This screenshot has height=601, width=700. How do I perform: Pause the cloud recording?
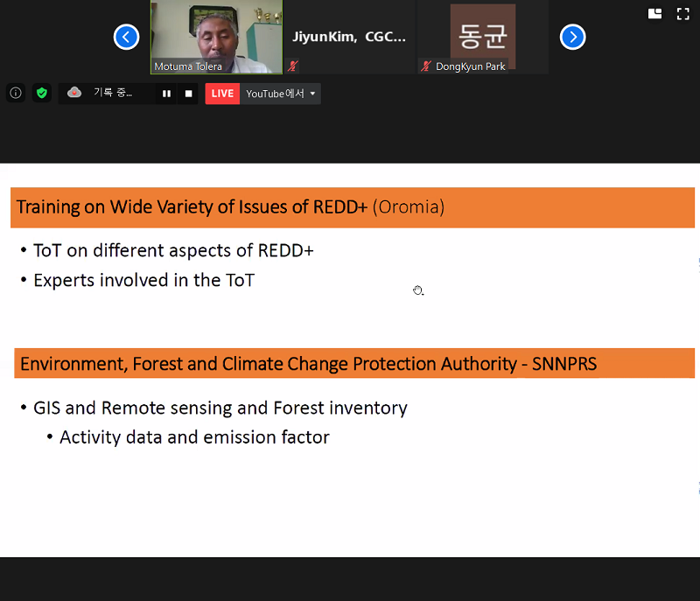[x=166, y=94]
